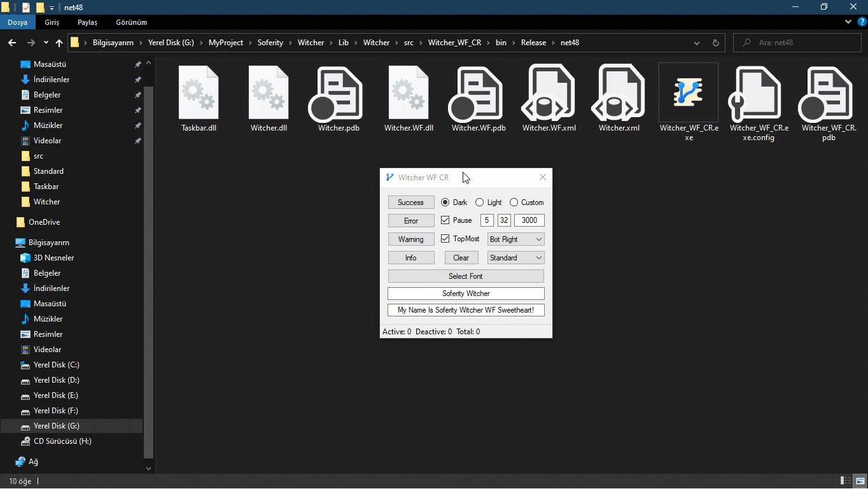Click the My Name Is Soferity message field

click(x=466, y=310)
